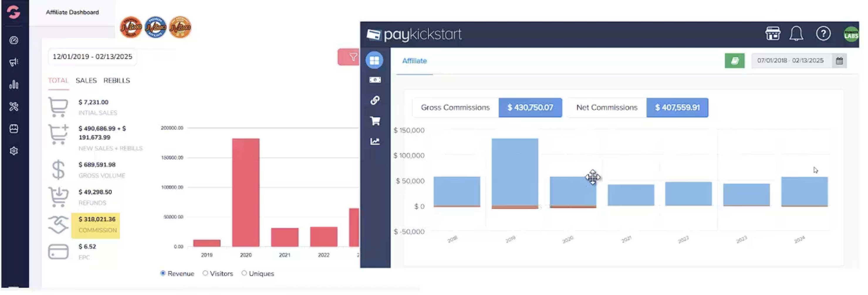Open the 07/01/2018 - 02/13/2025 date range field
The image size is (868, 295).
pos(792,61)
